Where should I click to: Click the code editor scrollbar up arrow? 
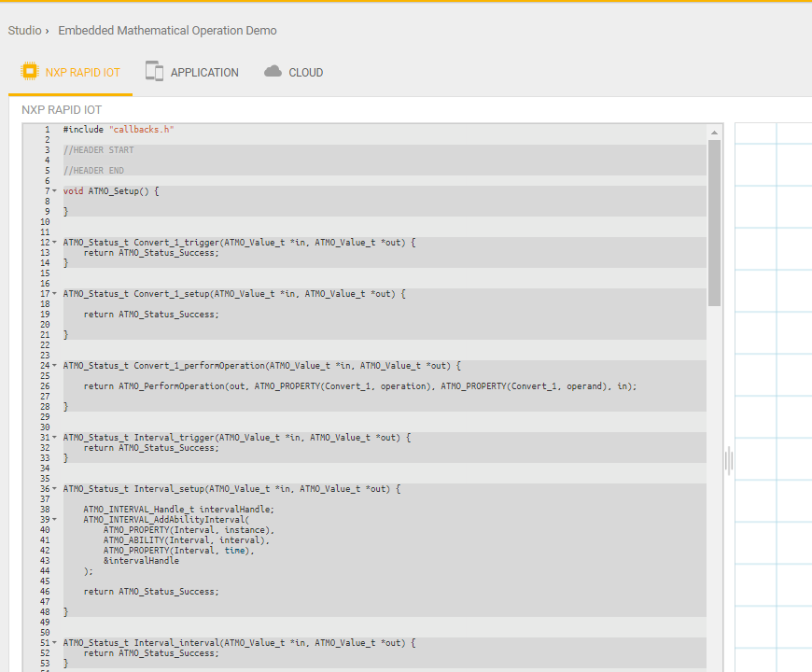[715, 132]
